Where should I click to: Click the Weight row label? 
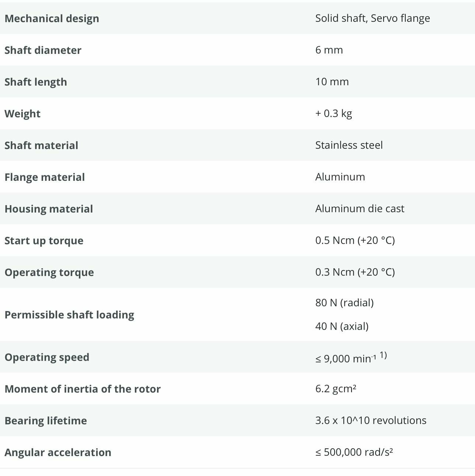(x=22, y=114)
